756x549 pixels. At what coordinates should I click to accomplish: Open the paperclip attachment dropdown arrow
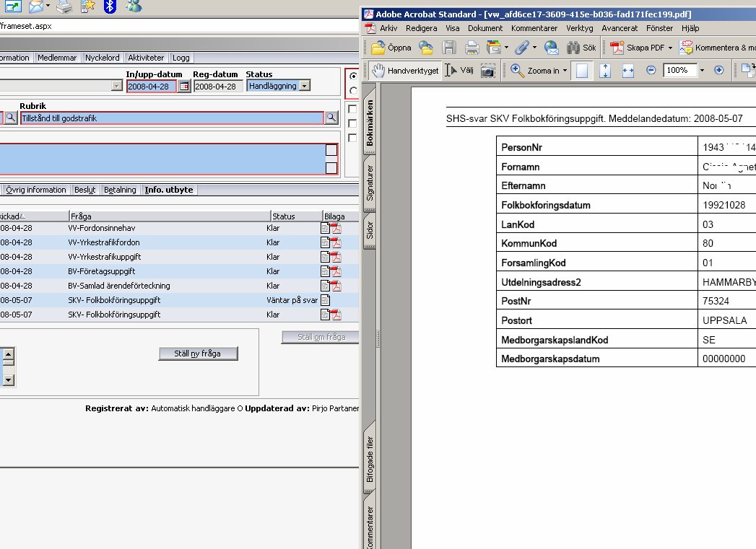click(534, 48)
